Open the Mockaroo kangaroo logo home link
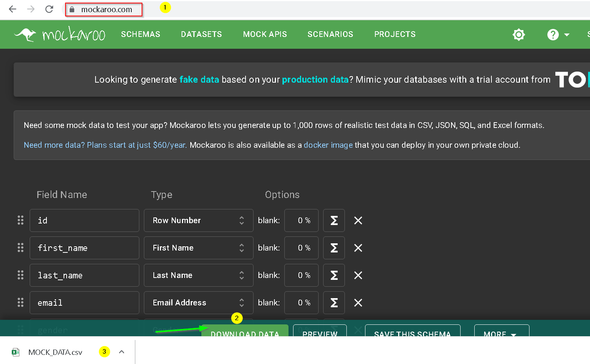 click(x=60, y=34)
